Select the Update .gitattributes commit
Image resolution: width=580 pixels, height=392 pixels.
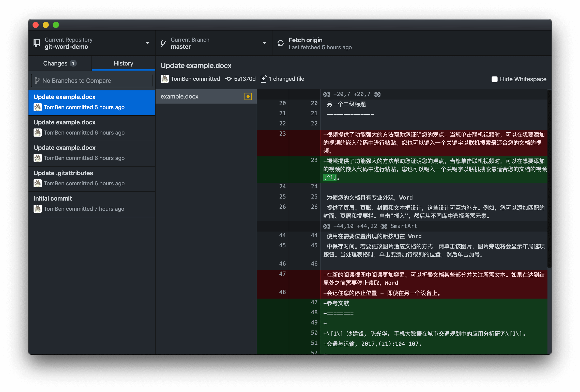[92, 179]
